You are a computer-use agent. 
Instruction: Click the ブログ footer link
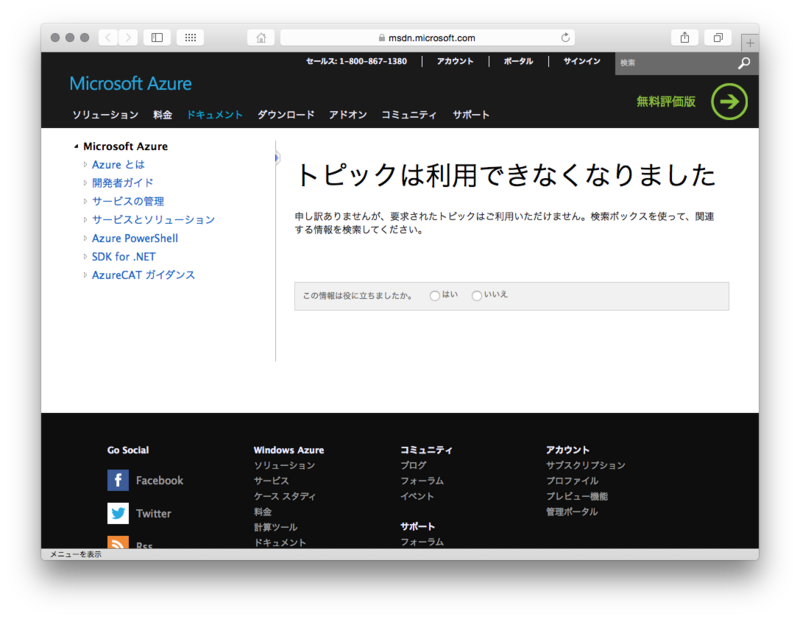coord(413,465)
